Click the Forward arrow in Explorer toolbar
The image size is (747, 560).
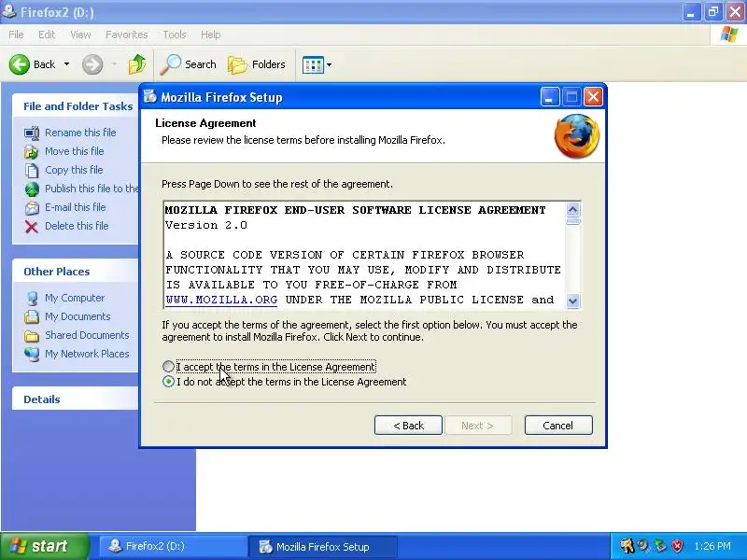coord(92,64)
